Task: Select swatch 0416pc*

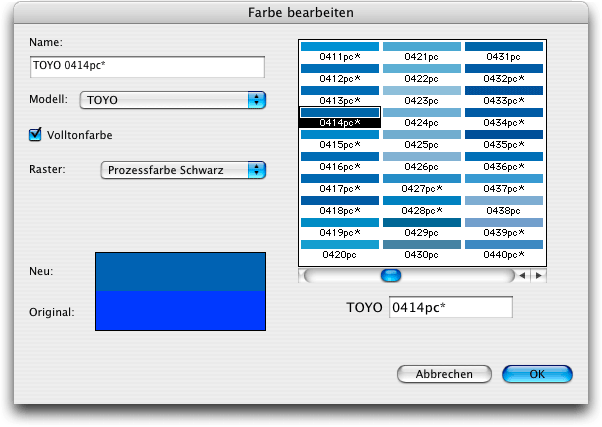Action: (x=340, y=161)
